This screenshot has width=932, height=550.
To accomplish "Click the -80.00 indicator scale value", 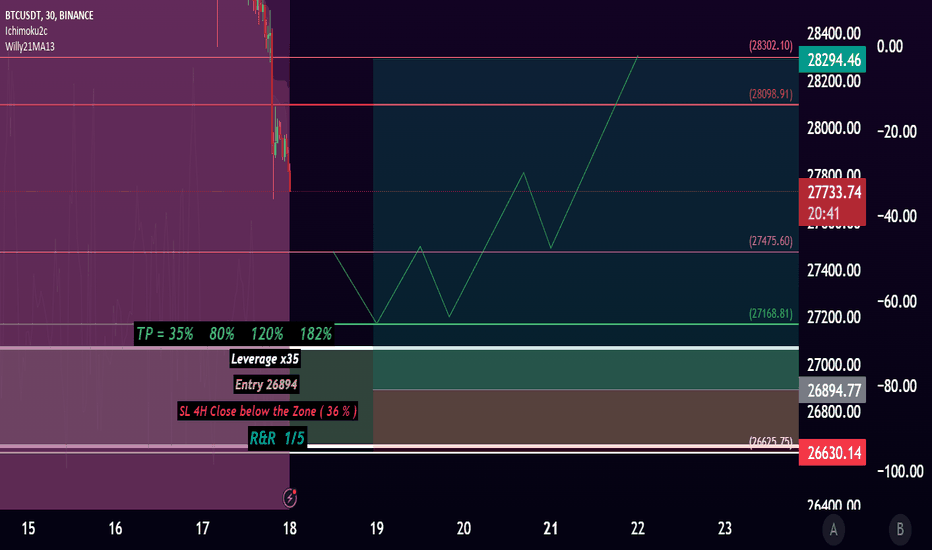I will coord(897,386).
